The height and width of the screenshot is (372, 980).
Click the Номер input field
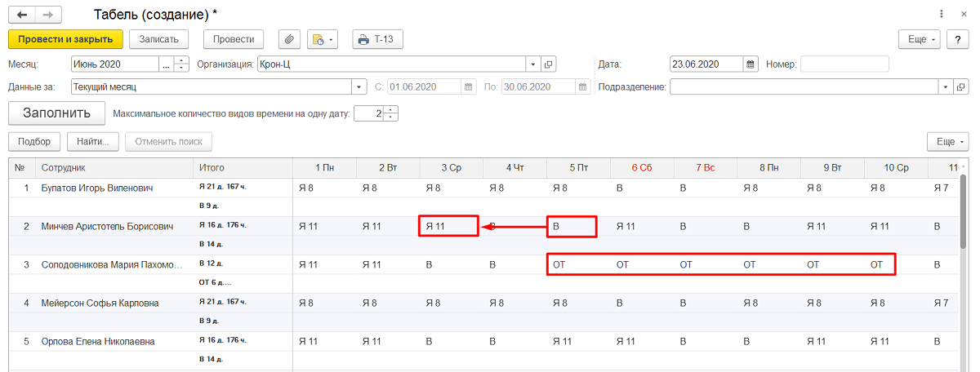[x=844, y=64]
